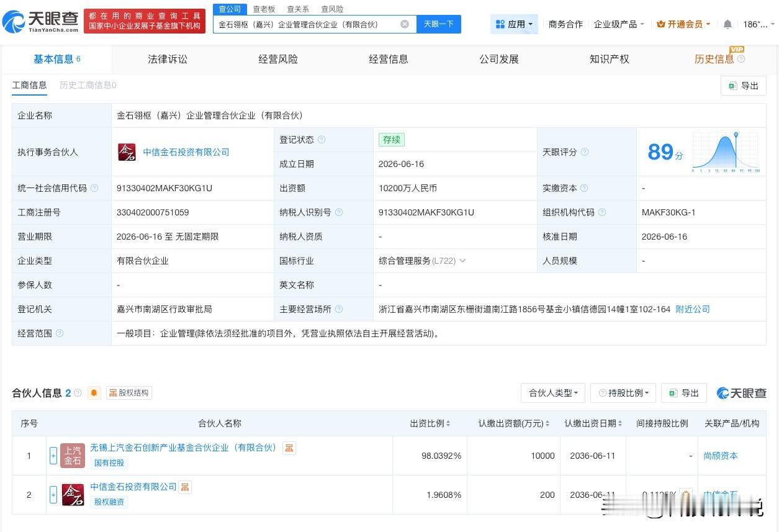Open the 经营信息 tab

click(x=389, y=59)
